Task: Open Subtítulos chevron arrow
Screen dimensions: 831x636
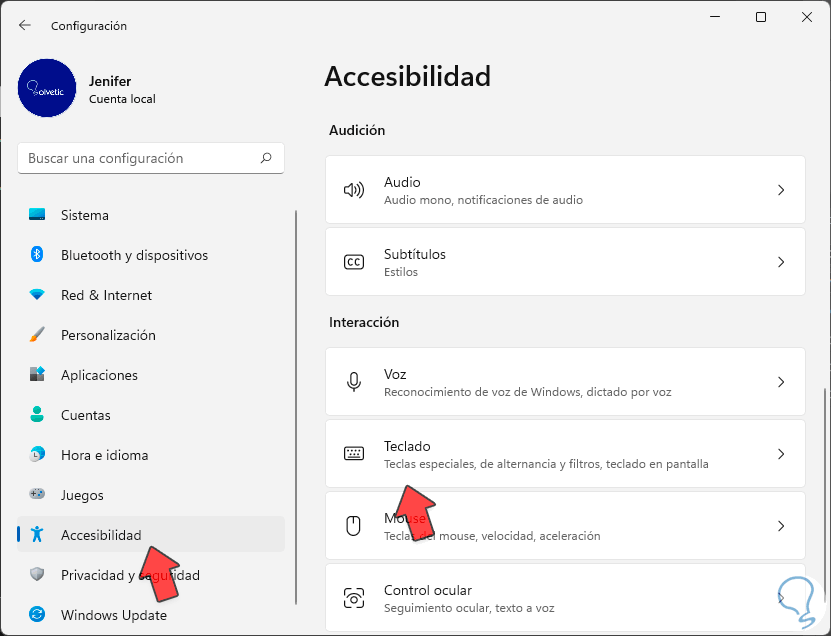Action: [x=781, y=262]
